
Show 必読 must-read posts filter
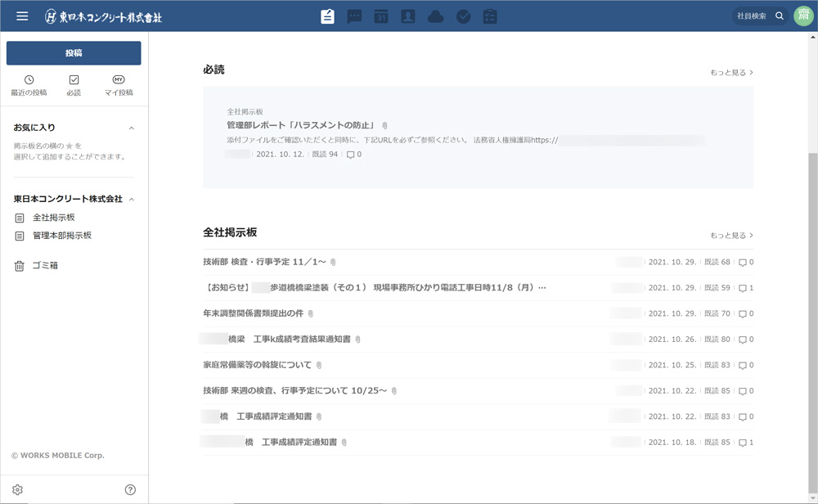coord(74,85)
